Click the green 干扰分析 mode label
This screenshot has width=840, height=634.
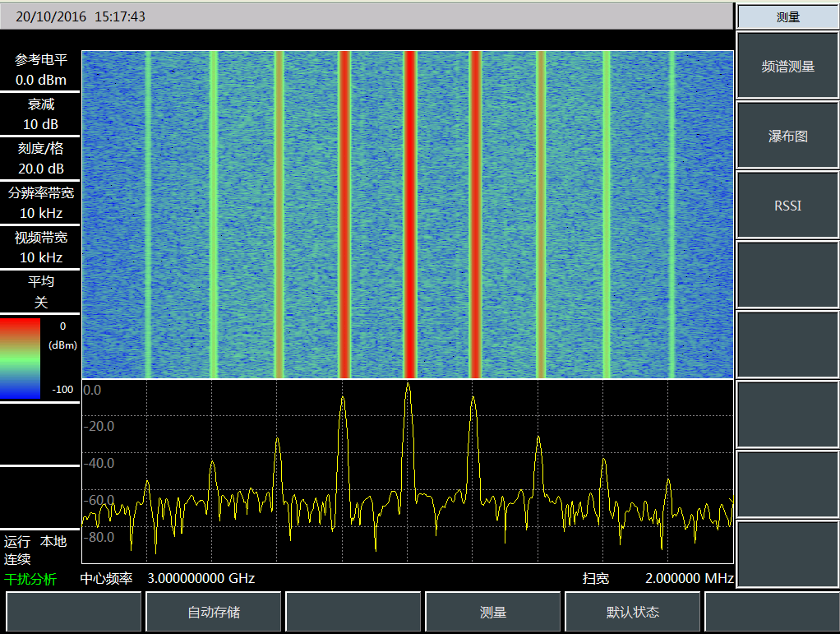tap(30, 579)
